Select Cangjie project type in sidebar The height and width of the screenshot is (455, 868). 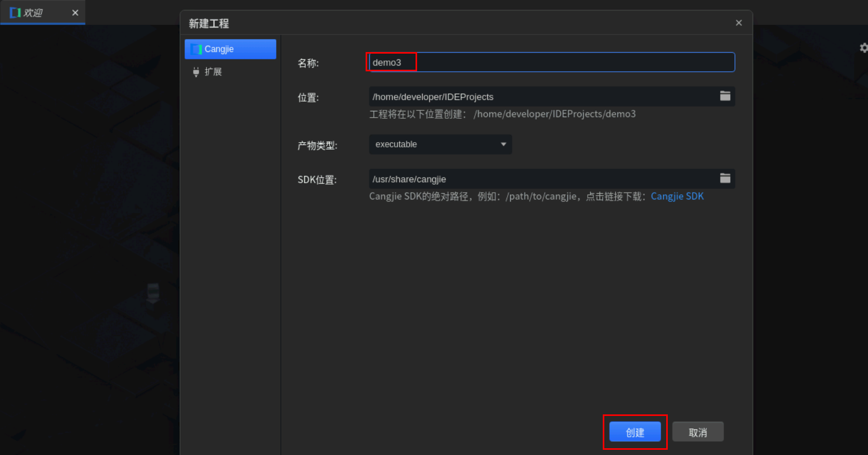[x=230, y=49]
